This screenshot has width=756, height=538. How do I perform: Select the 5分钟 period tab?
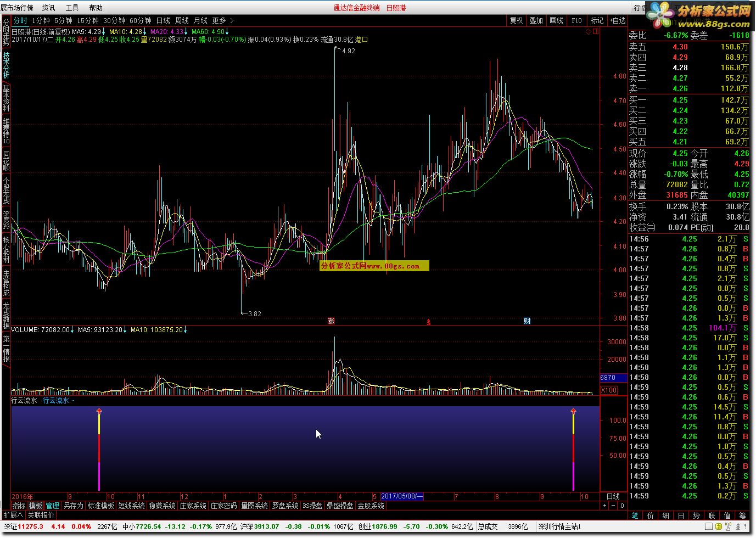[x=63, y=20]
